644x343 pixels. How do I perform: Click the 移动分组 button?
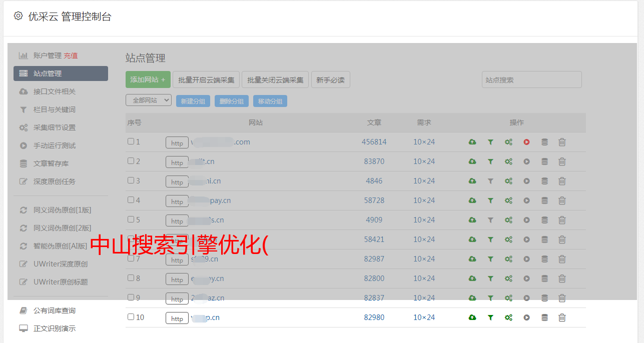(270, 101)
